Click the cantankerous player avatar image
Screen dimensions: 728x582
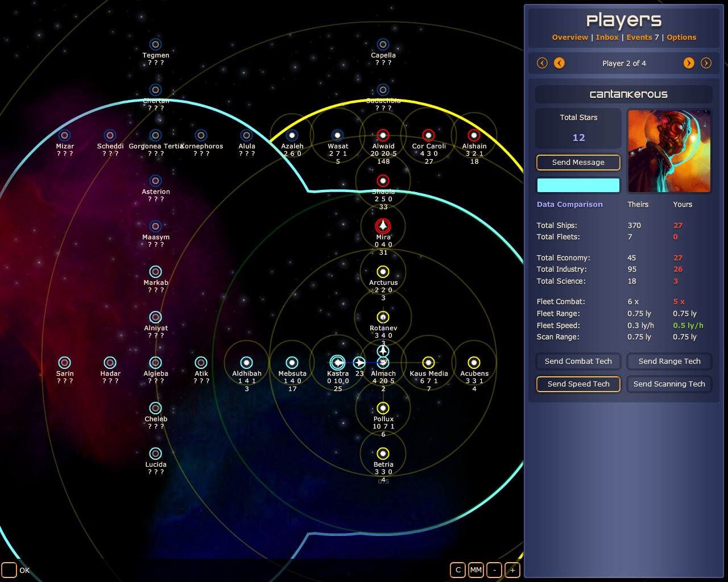coord(669,151)
